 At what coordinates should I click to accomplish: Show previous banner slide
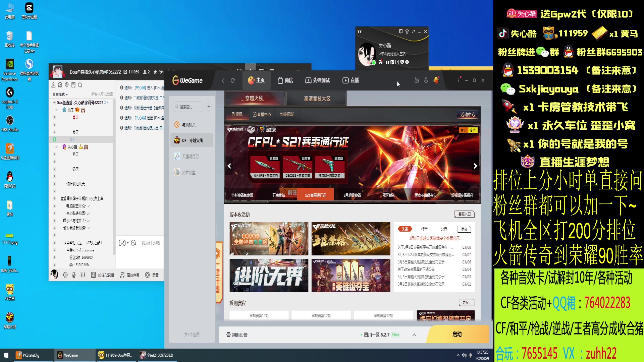click(x=229, y=166)
